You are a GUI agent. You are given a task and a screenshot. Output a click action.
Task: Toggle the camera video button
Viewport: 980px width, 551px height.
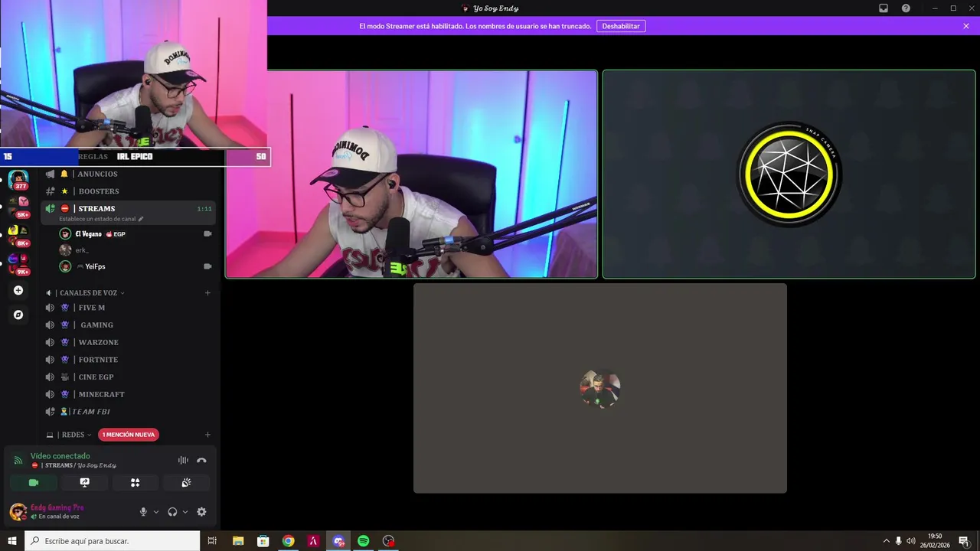[33, 483]
